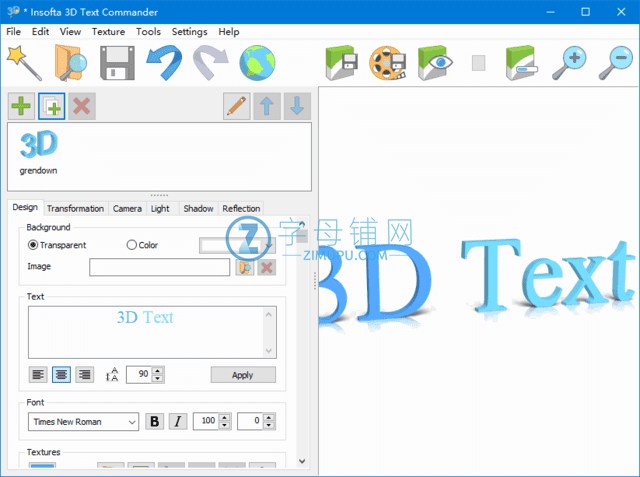This screenshot has width=640, height=477.
Task: Open the Texture menu
Action: [108, 32]
